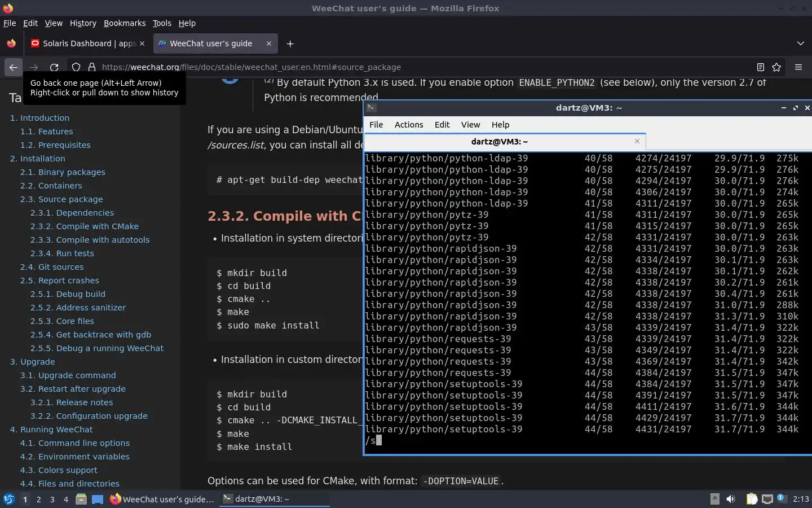
Task: Focus WeeChat user's guide taskbar entry
Action: click(162, 499)
